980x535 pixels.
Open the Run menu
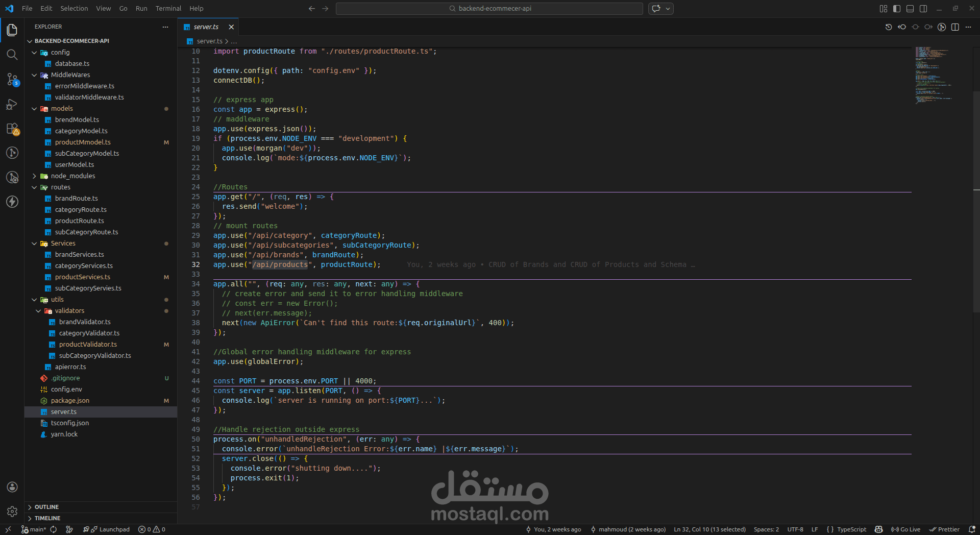[141, 9]
